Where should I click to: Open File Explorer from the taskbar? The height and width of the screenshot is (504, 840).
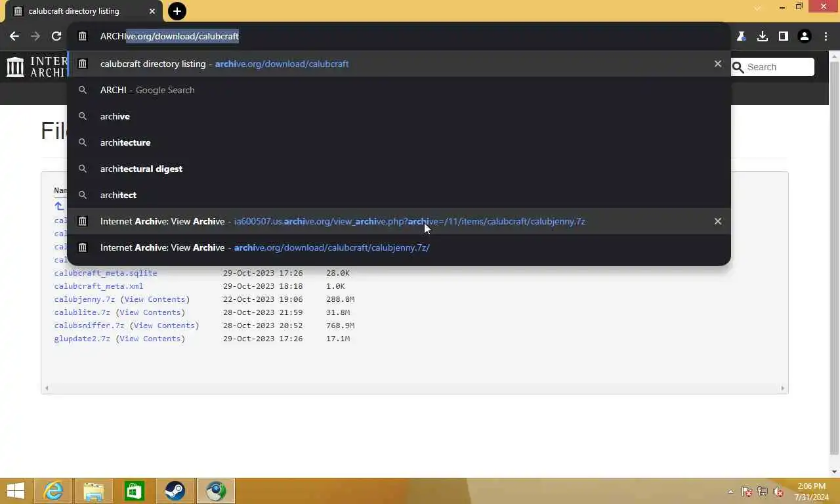pyautogui.click(x=94, y=491)
